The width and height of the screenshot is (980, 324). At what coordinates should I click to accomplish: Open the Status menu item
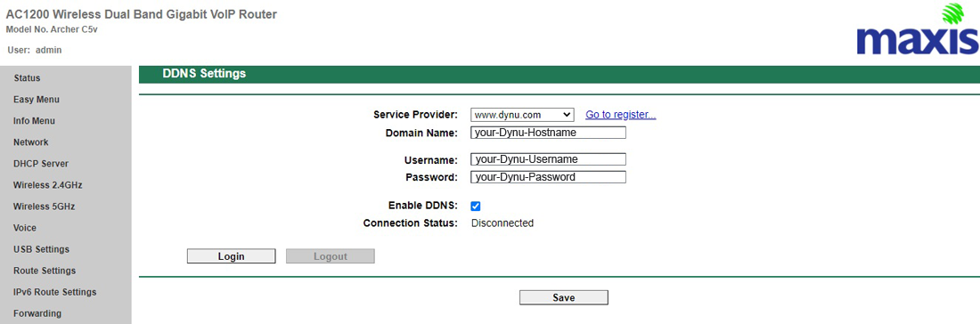(27, 78)
